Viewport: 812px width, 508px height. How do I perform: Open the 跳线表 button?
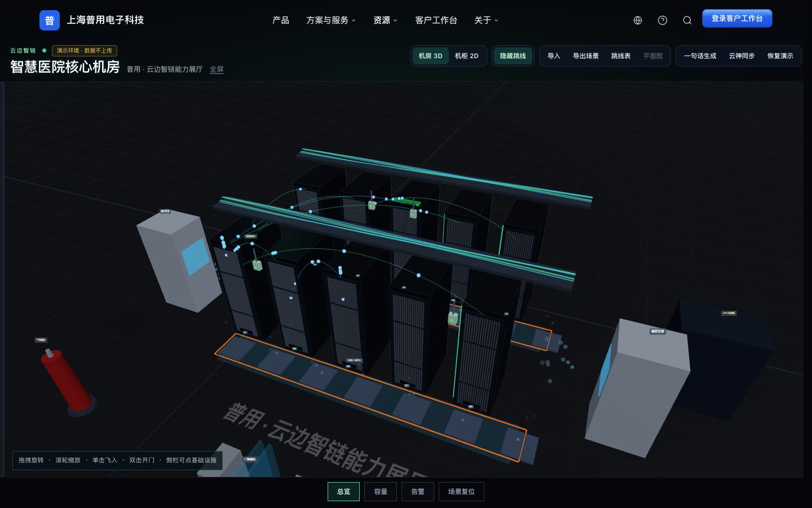pos(621,56)
